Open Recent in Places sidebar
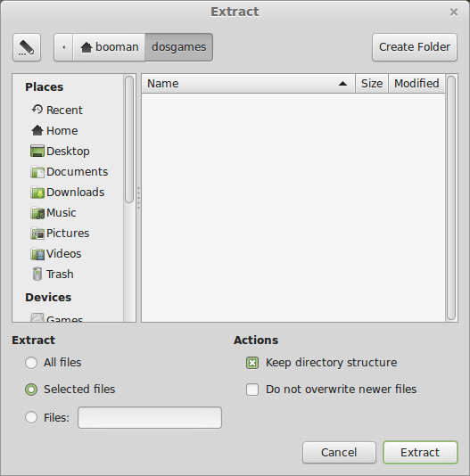The height and width of the screenshot is (476, 470). (57, 110)
